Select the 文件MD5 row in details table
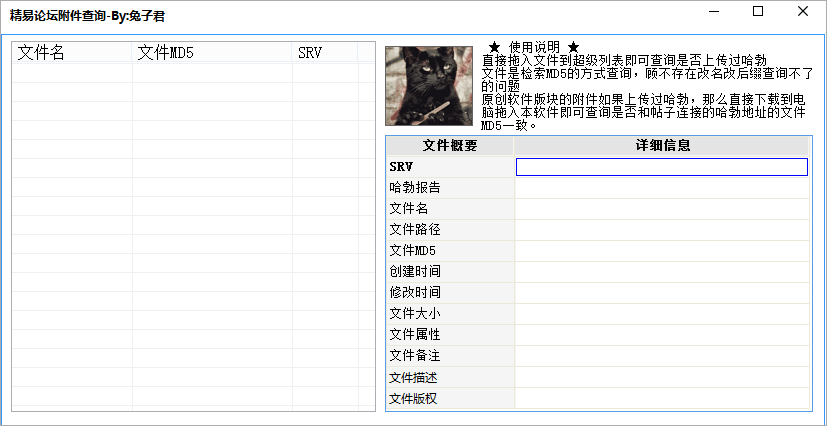827x426 pixels. click(x=450, y=250)
